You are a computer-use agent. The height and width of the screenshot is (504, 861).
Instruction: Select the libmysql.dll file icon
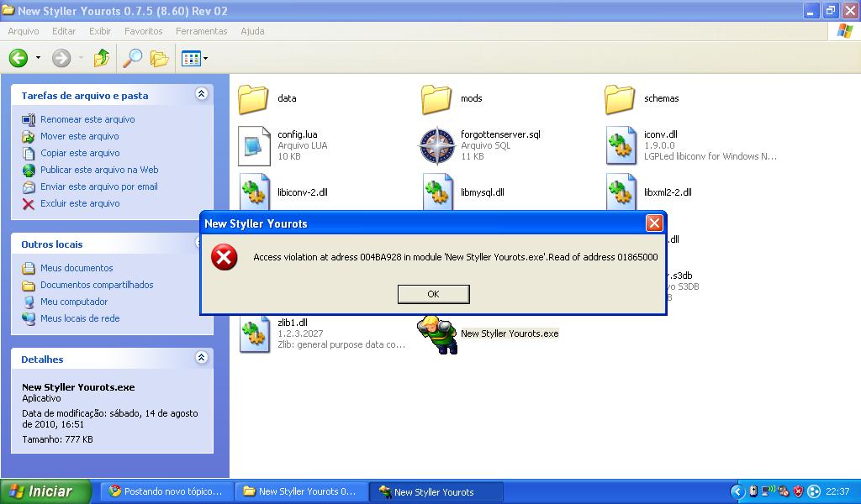pyautogui.click(x=438, y=192)
